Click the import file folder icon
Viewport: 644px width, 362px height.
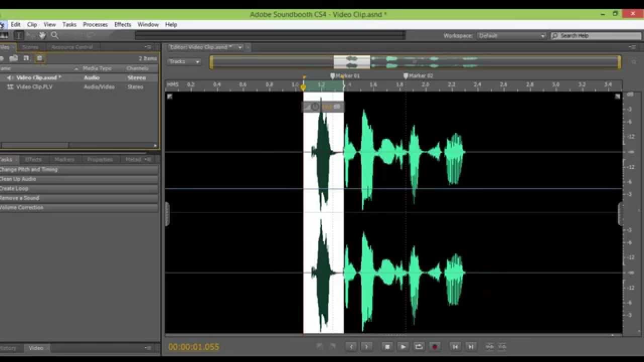pos(14,58)
